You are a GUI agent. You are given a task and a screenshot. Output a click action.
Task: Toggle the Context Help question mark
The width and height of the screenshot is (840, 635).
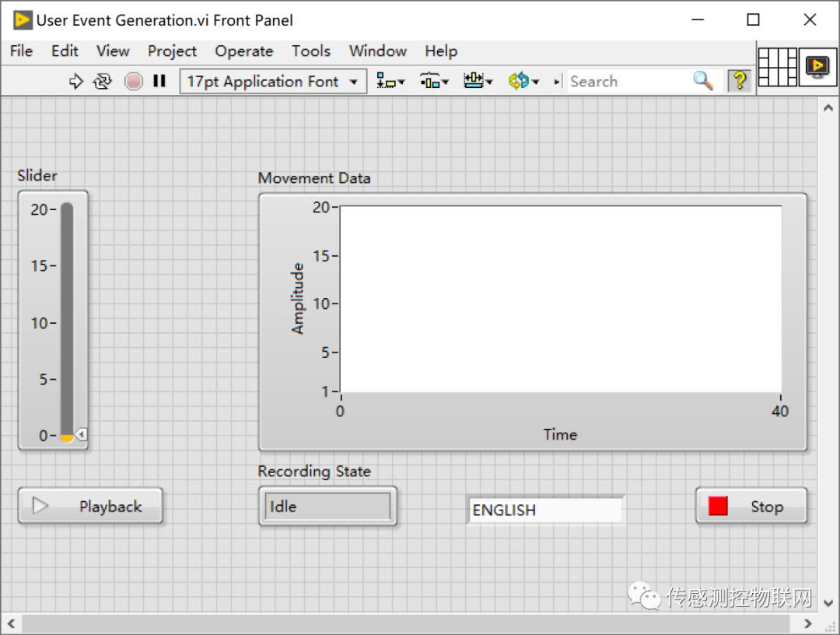pos(740,81)
